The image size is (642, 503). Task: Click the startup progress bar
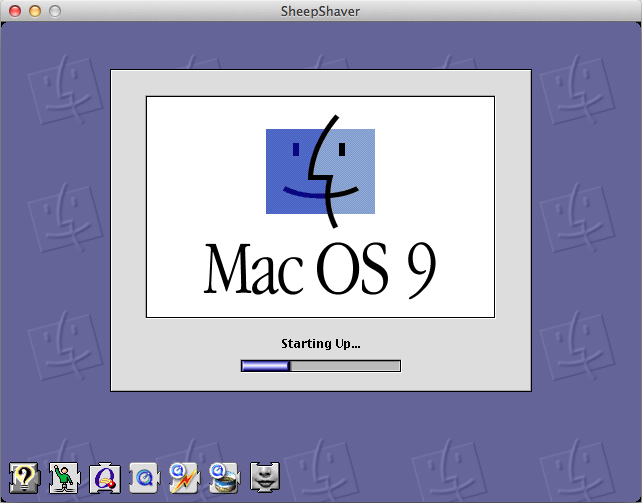tap(320, 366)
